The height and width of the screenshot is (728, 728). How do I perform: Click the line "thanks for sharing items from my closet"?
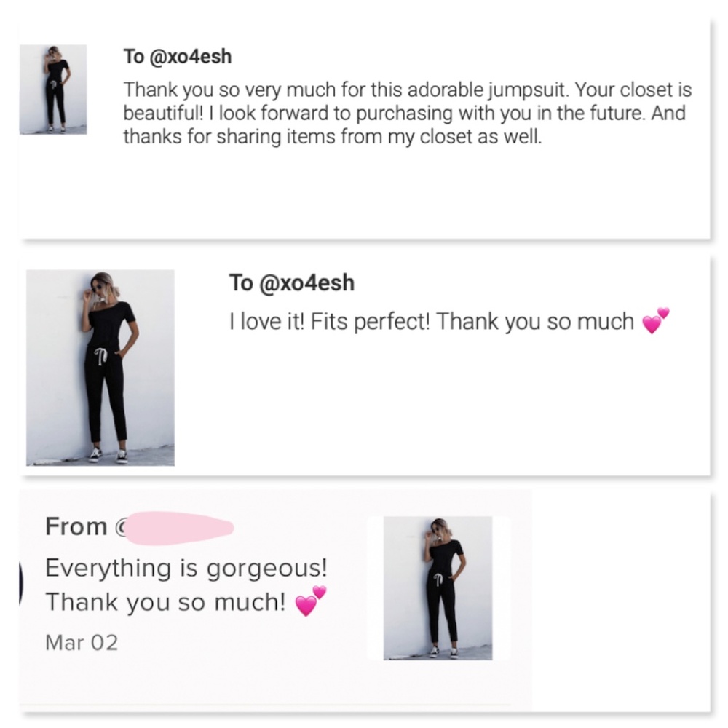click(x=333, y=136)
